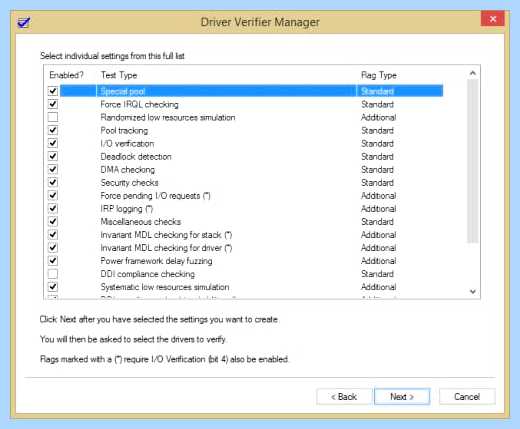520x429 pixels.
Task: Toggle the Pool tracking checkbox
Action: [53, 130]
